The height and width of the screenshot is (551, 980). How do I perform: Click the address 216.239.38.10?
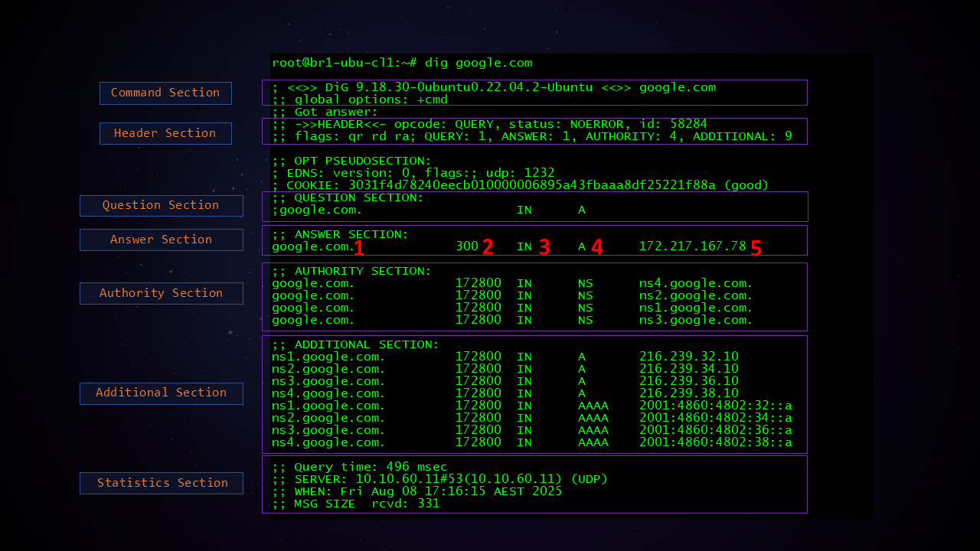pyautogui.click(x=689, y=393)
